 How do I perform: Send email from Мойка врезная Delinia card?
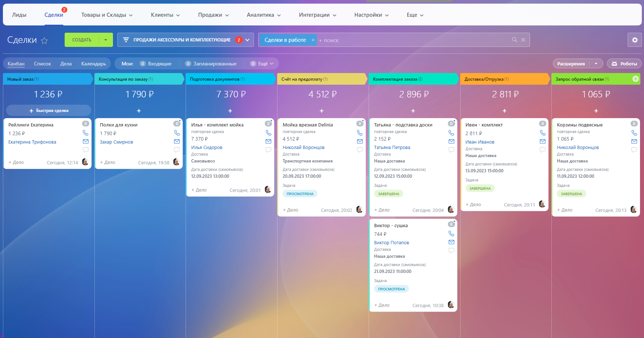click(x=360, y=141)
